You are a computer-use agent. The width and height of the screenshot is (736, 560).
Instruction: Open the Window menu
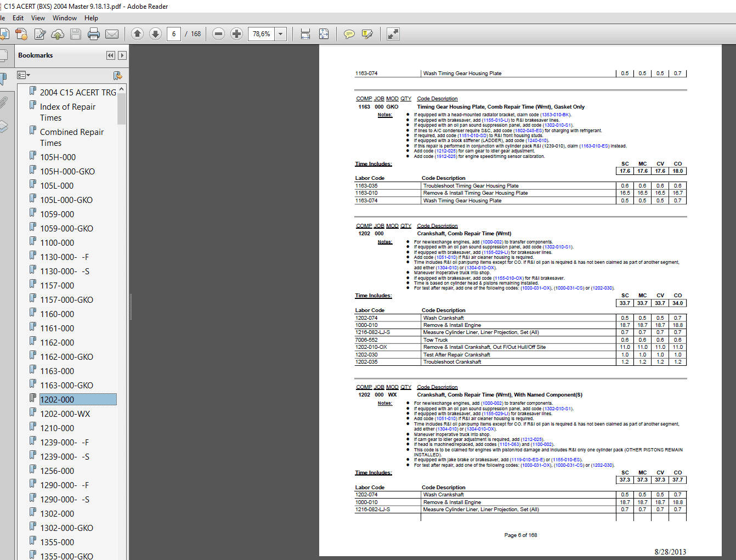(64, 18)
